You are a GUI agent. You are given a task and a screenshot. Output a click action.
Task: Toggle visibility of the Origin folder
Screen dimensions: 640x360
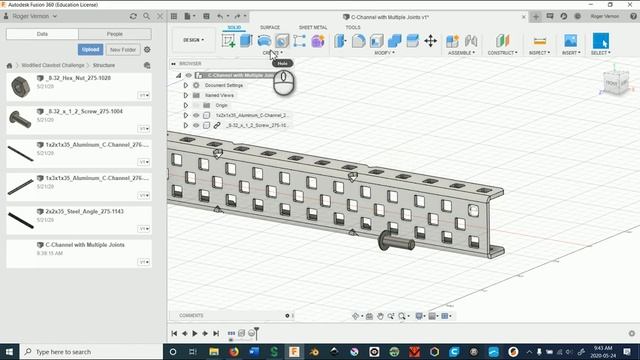(x=196, y=105)
